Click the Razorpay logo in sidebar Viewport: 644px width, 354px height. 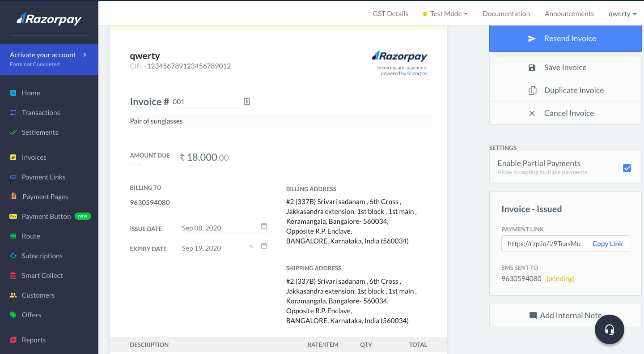tap(49, 19)
